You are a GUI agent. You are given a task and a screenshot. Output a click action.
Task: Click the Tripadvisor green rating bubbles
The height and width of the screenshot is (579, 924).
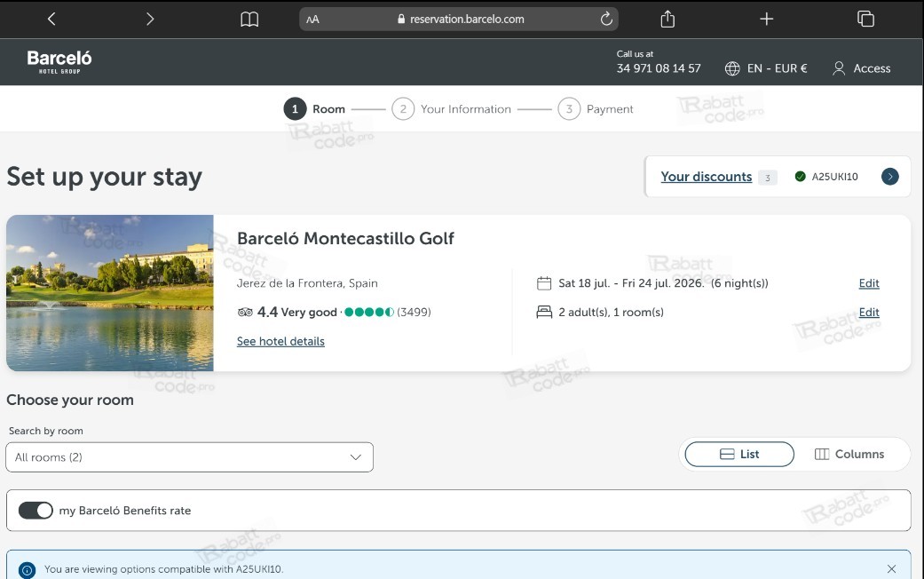[x=369, y=312]
